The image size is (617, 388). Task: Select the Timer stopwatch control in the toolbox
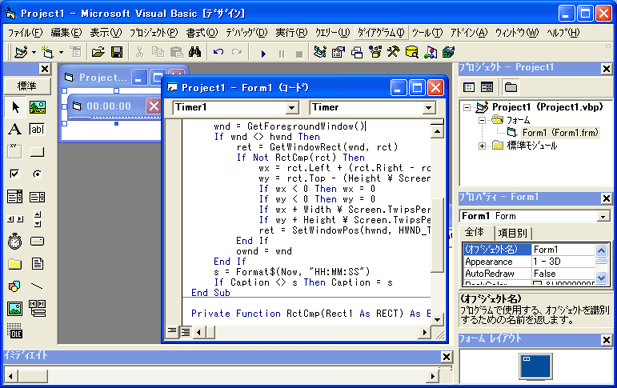tap(15, 241)
